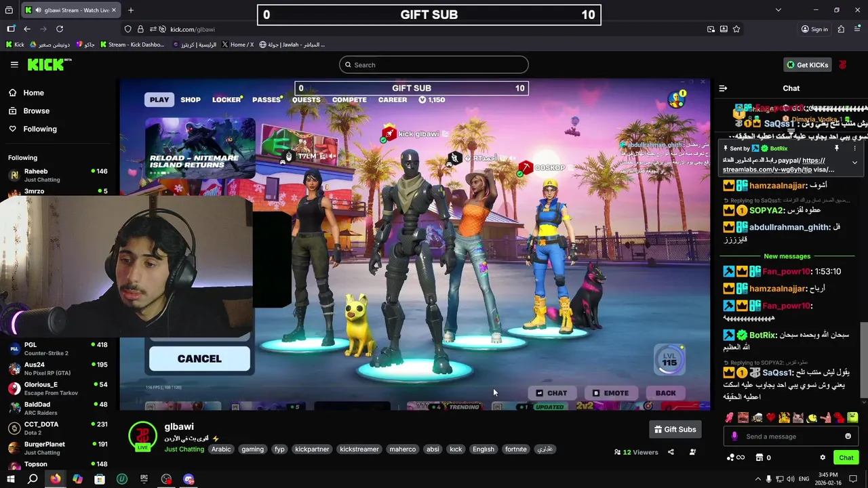Click the share stream icon

tap(671, 452)
